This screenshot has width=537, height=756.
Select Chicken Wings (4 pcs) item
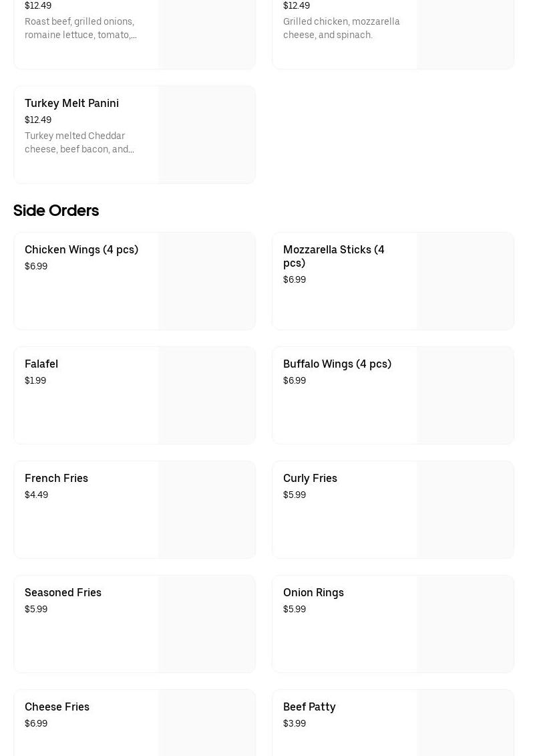81,250
